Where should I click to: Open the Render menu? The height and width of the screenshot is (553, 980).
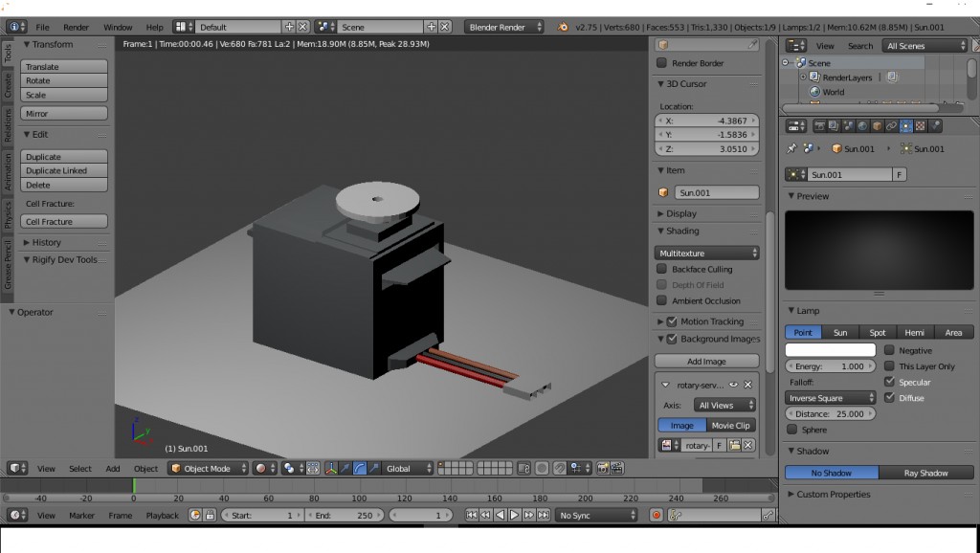point(76,27)
